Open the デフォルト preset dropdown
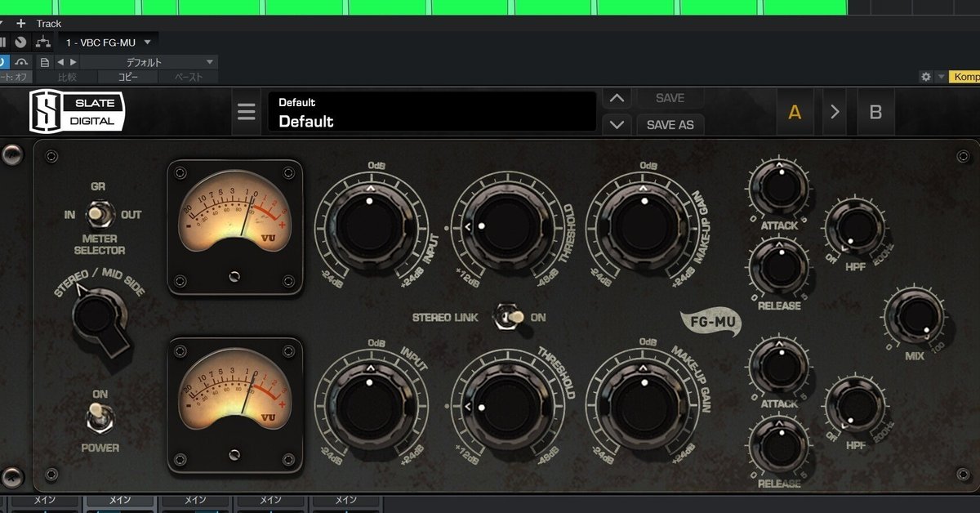The height and width of the screenshot is (513, 980). click(149, 62)
